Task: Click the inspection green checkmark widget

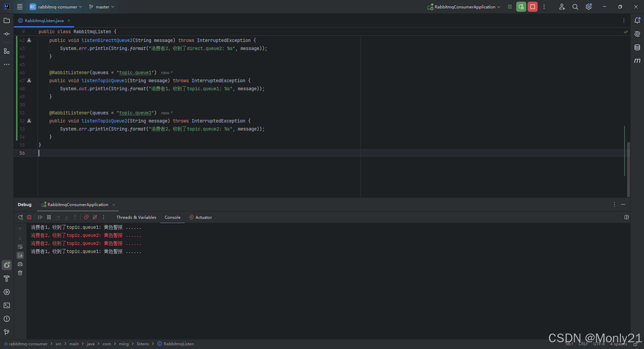Action: point(626,32)
